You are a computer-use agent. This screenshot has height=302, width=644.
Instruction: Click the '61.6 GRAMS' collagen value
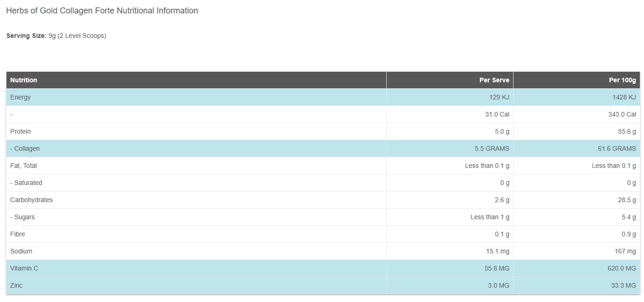[x=617, y=148]
